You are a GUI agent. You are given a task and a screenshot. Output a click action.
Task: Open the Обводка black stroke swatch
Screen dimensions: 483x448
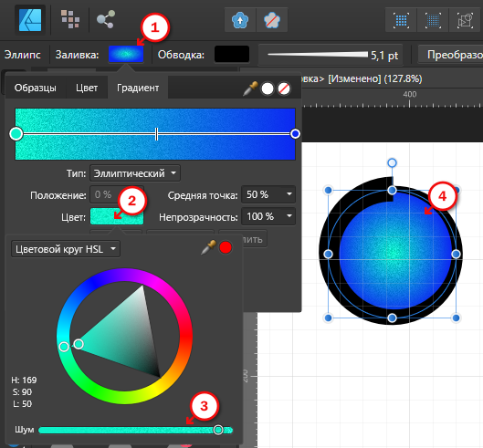(232, 55)
